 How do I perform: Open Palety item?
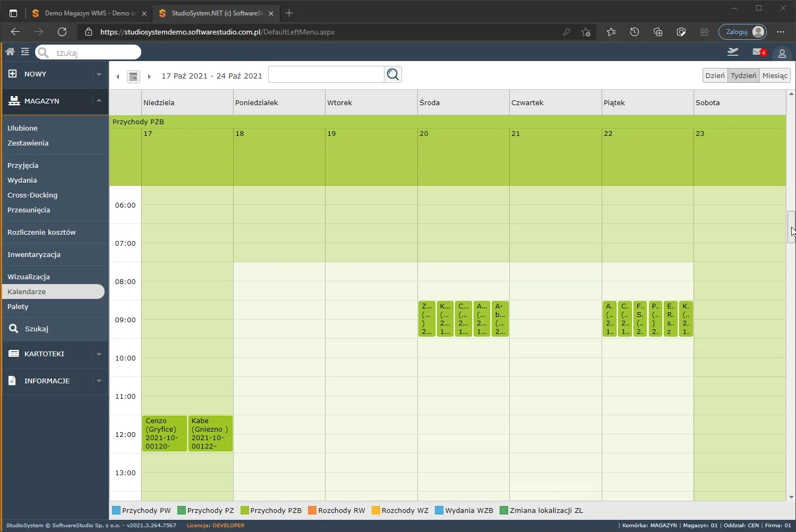(18, 306)
